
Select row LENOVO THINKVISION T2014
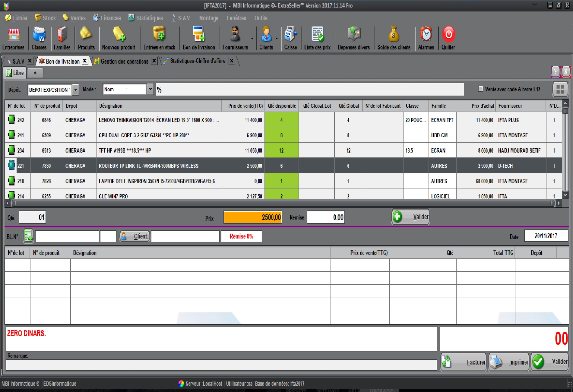click(x=283, y=120)
